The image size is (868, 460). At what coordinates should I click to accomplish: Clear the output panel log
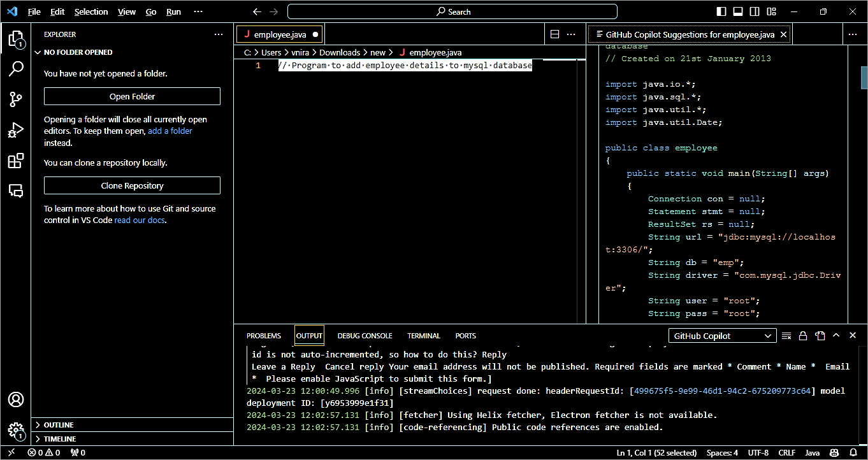click(786, 336)
